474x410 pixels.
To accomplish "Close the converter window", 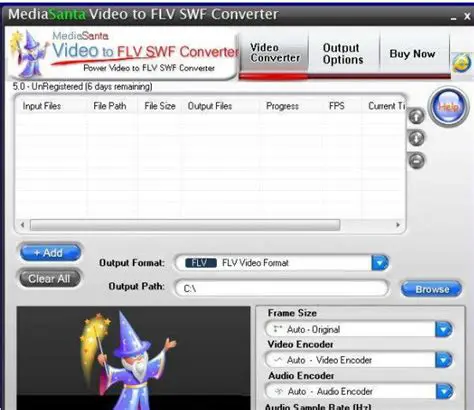I will pos(467,16).
